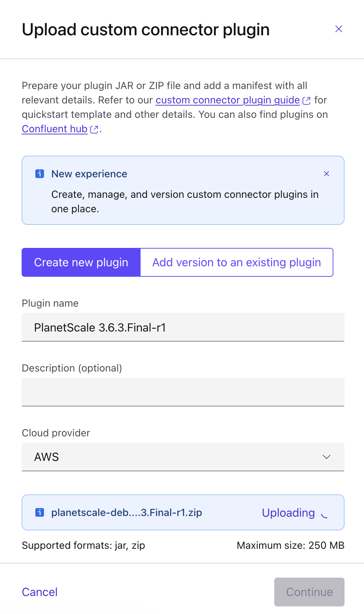
Task: Click external link icon after plugin guide
Action: click(306, 101)
